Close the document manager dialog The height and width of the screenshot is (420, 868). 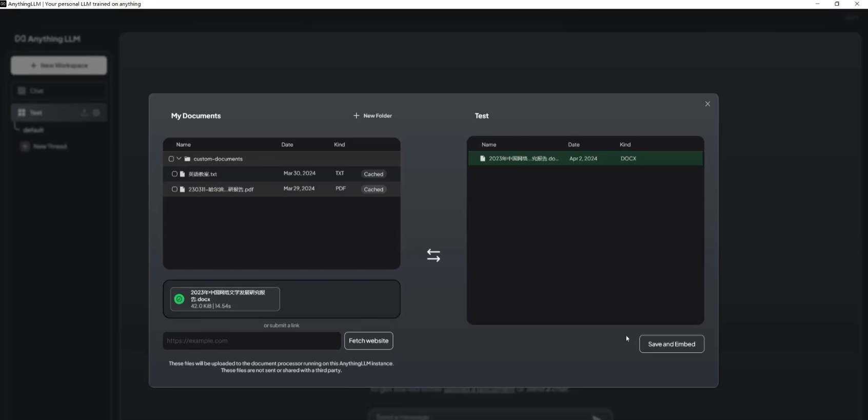707,104
